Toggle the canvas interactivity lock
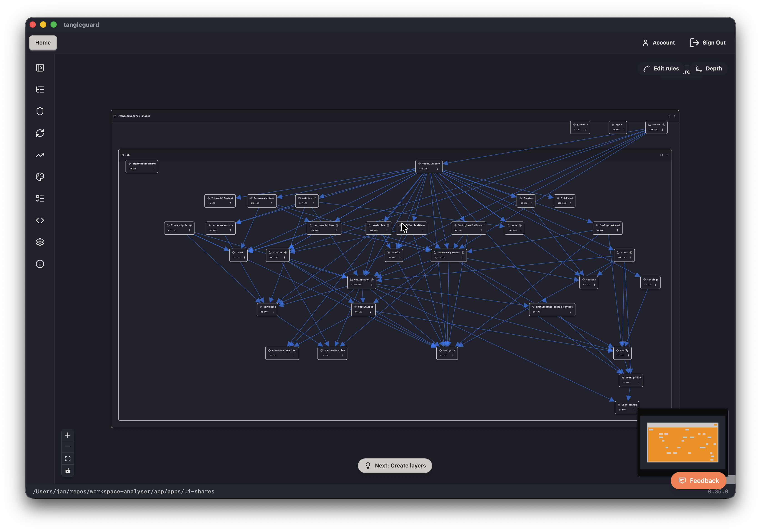761x532 pixels. (x=68, y=471)
